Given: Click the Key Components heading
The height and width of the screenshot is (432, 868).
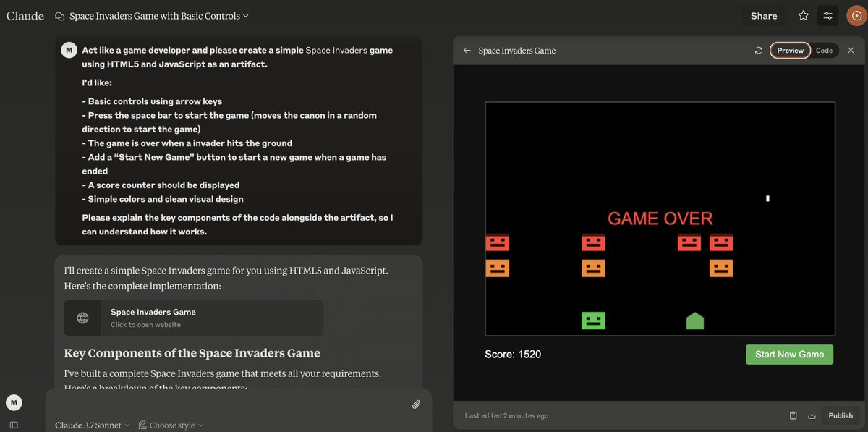Looking at the screenshot, I should coord(192,353).
